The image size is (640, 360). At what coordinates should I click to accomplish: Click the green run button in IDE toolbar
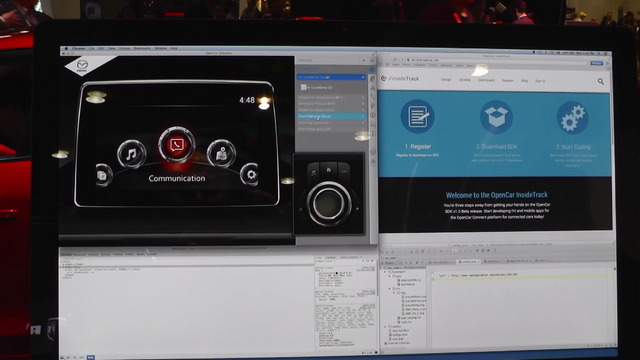point(488,250)
